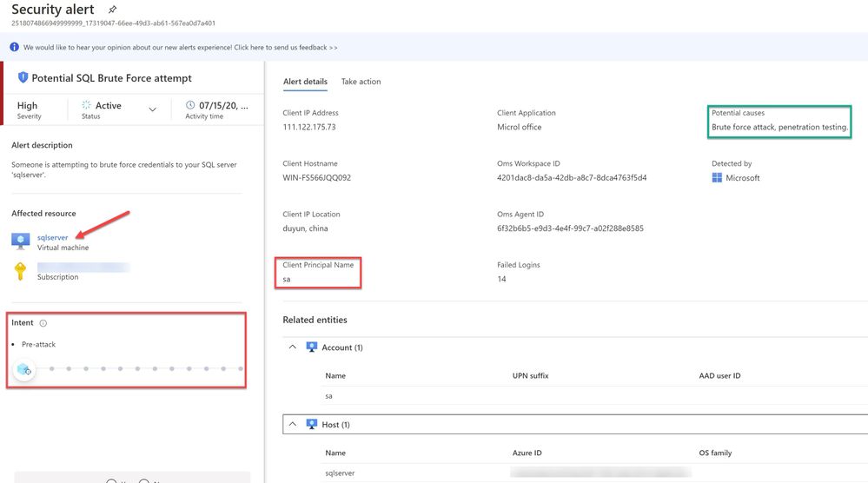Select the Client Principal Name value sa
Image resolution: width=868 pixels, height=483 pixels.
(x=287, y=280)
